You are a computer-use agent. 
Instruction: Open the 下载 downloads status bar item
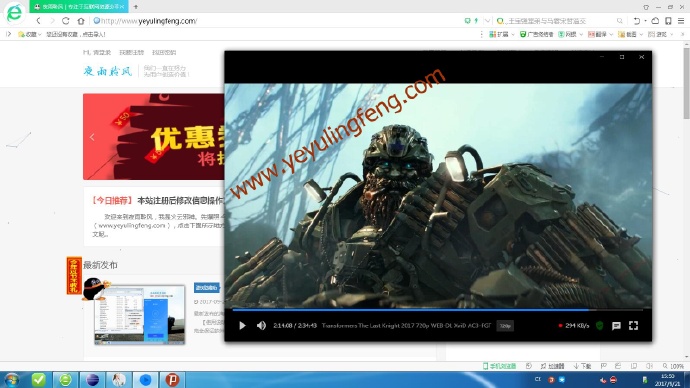(x=582, y=366)
